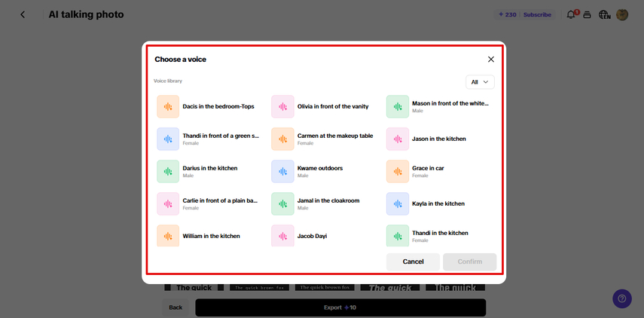Click the AI talking photo page title
Image resolution: width=644 pixels, height=318 pixels.
[87, 15]
